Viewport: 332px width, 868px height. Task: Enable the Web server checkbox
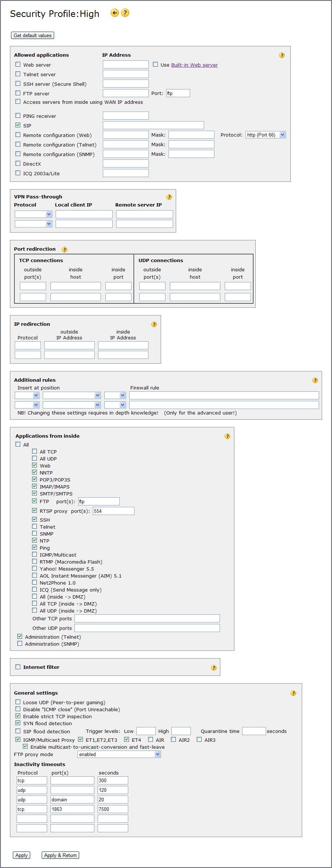[18, 64]
